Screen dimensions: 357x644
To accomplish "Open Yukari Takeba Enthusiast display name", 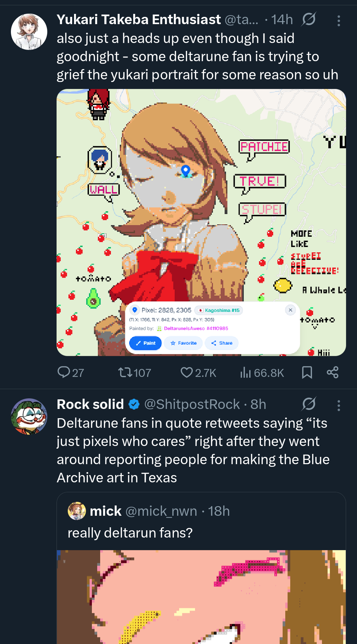I will (139, 20).
